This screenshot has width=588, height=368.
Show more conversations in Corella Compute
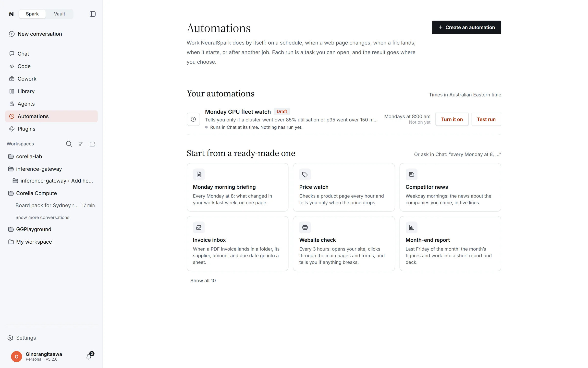pos(42,217)
